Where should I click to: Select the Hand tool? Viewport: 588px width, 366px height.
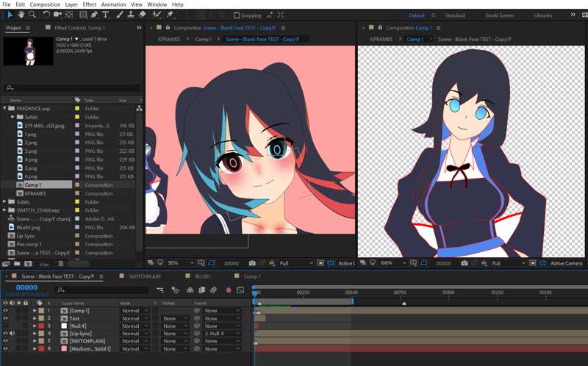click(21, 15)
